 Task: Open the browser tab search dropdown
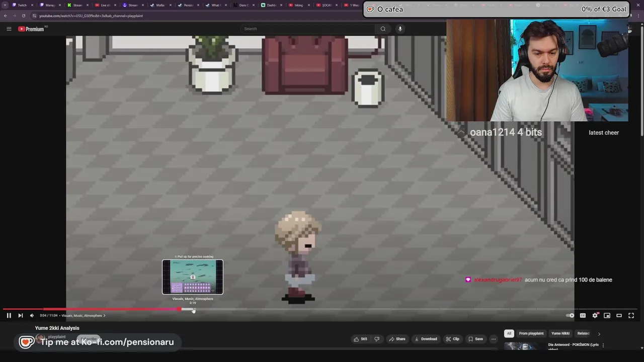click(x=5, y=5)
